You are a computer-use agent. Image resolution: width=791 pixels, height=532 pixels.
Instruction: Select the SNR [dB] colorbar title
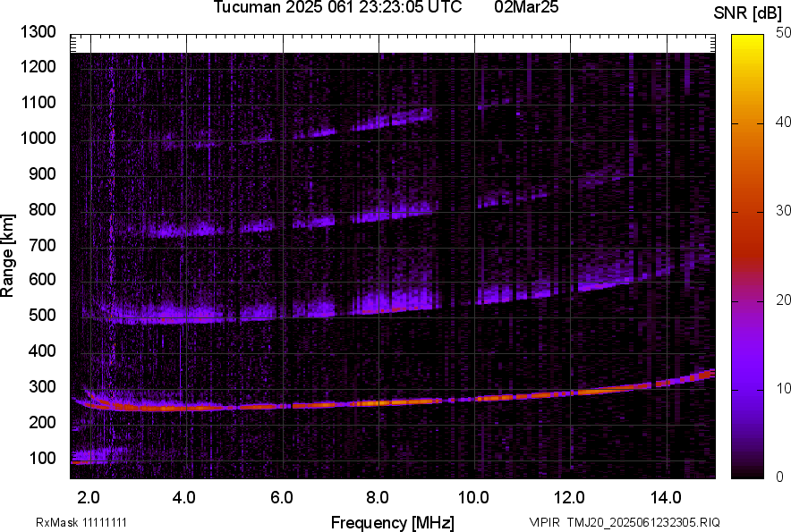click(x=748, y=13)
